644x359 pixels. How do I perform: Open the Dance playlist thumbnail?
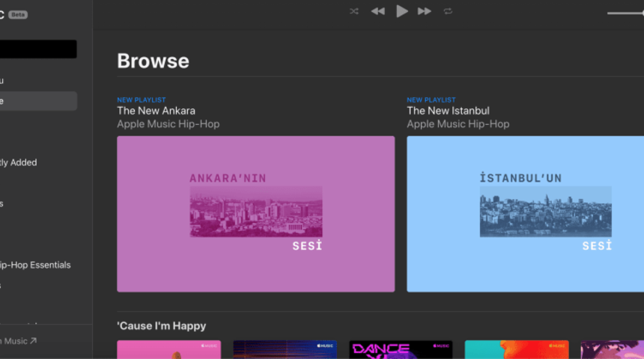tap(401, 349)
